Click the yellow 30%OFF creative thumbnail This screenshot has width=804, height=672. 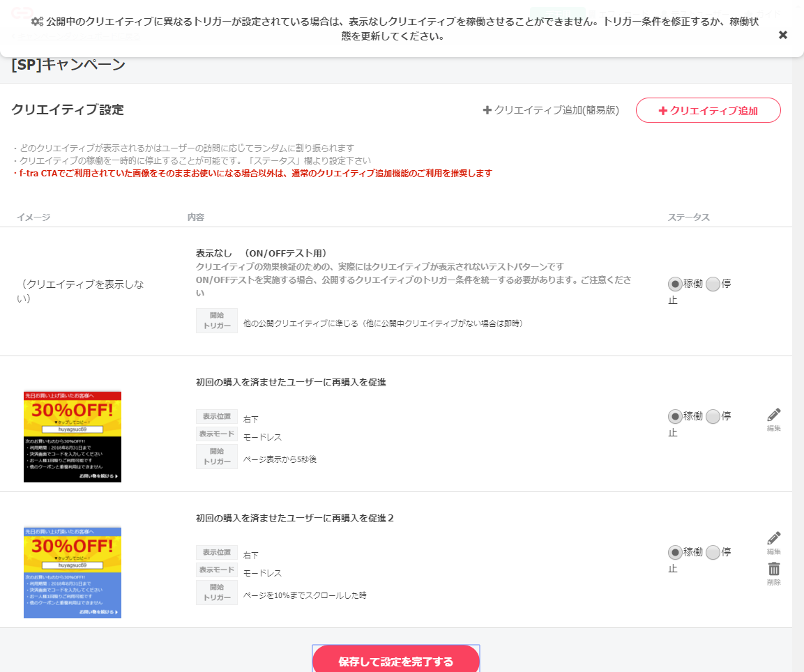click(x=72, y=436)
